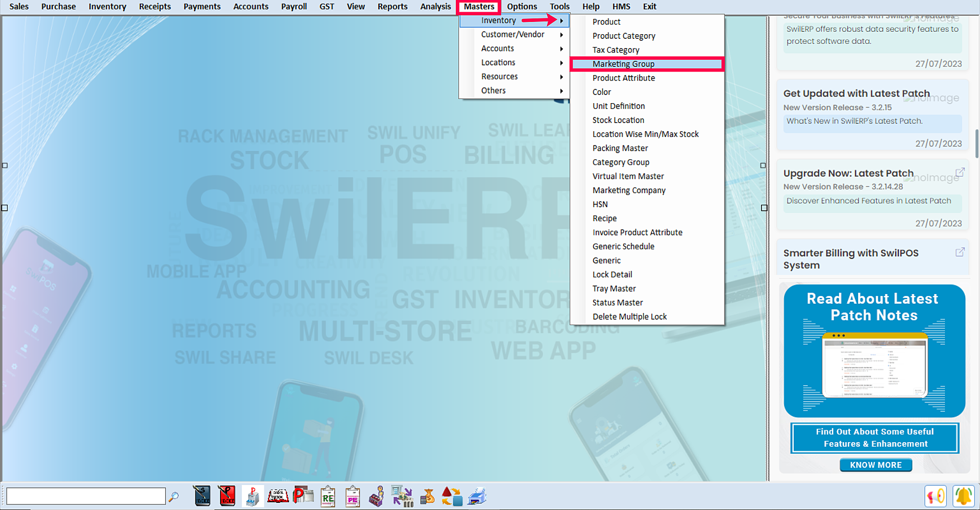This screenshot has height=510, width=980.
Task: Select Tax Category entry
Action: [x=647, y=50]
